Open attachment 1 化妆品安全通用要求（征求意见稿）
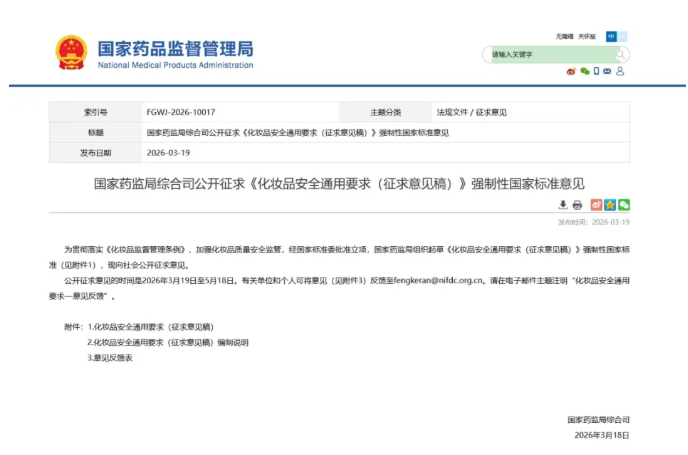The image size is (688, 455). point(152,327)
